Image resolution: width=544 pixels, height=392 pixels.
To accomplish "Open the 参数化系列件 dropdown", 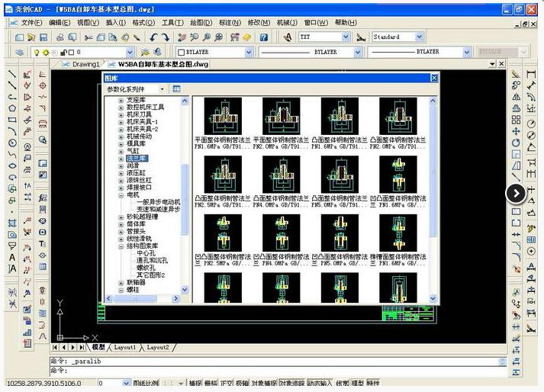I will pos(161,89).
